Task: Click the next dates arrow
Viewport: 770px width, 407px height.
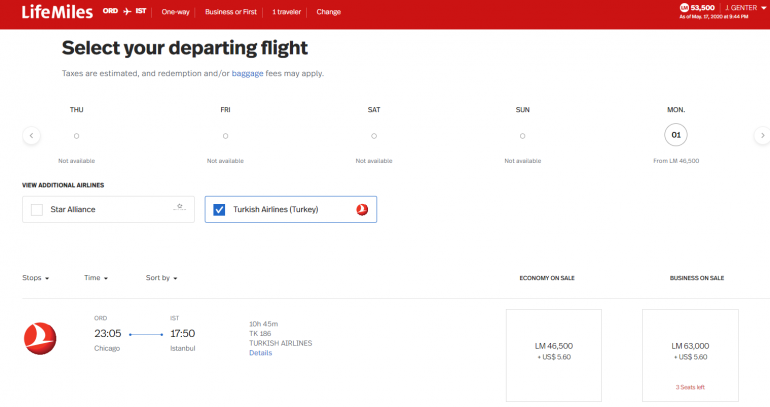Action: point(761,135)
